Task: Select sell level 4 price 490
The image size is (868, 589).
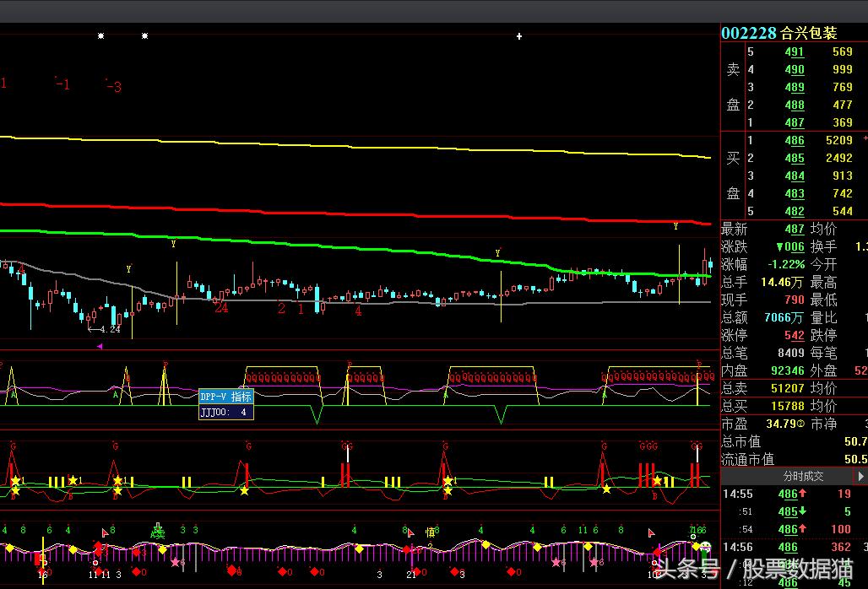Action: 795,69
